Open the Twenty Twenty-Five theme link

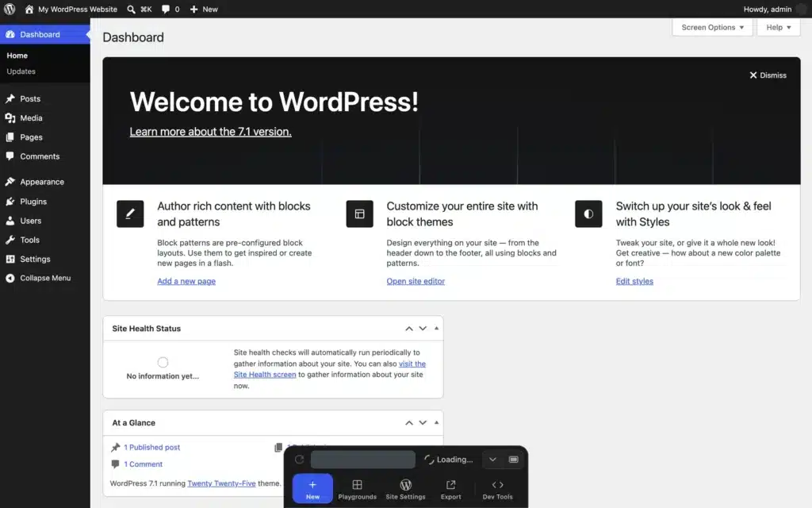[222, 483]
